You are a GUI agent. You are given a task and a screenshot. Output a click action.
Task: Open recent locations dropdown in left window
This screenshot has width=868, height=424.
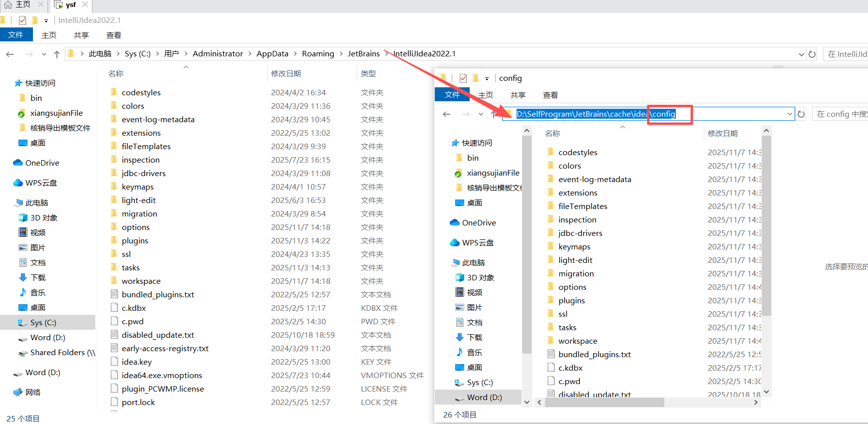pyautogui.click(x=44, y=54)
